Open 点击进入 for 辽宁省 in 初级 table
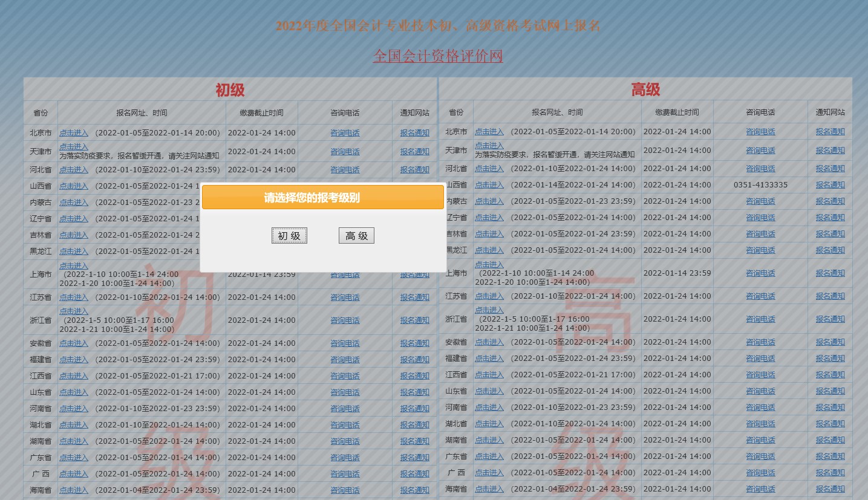The image size is (868, 500). 74,219
